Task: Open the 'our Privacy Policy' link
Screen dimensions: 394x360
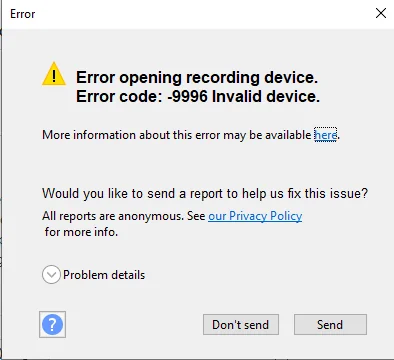Action: point(255,216)
